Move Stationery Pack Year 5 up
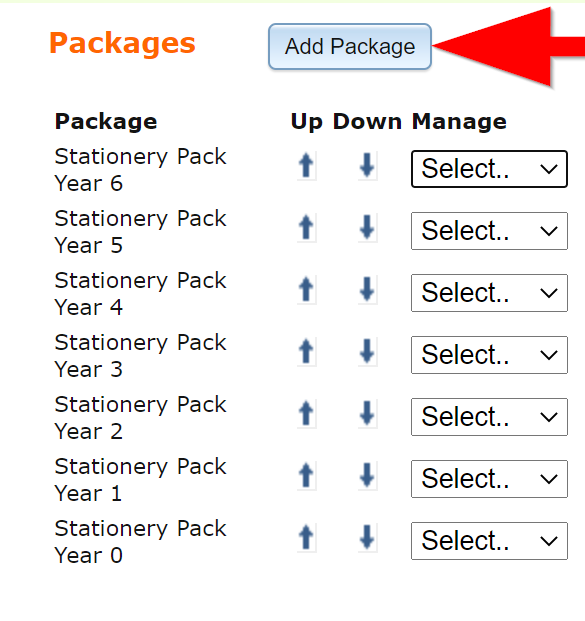This screenshot has width=585, height=621. tap(307, 228)
